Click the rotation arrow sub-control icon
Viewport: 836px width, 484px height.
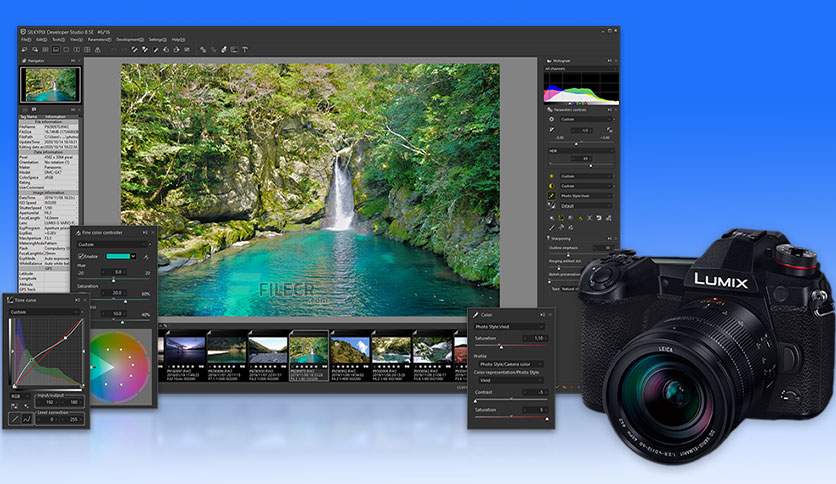599,218
